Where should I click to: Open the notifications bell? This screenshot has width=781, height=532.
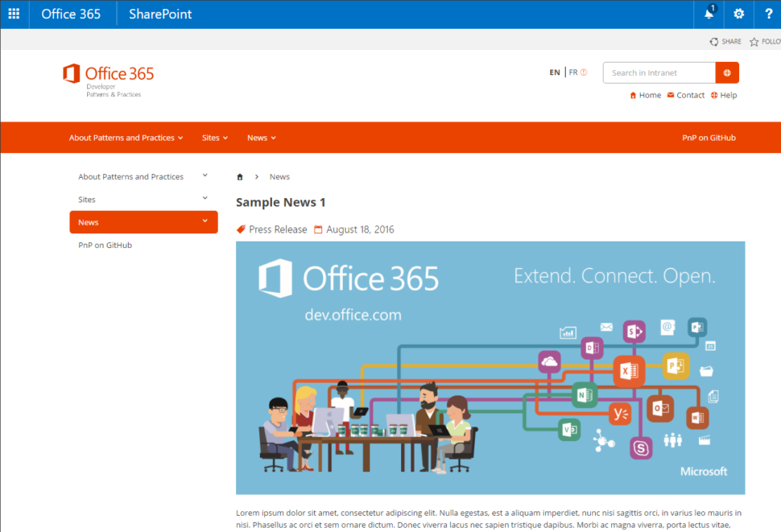coord(709,14)
